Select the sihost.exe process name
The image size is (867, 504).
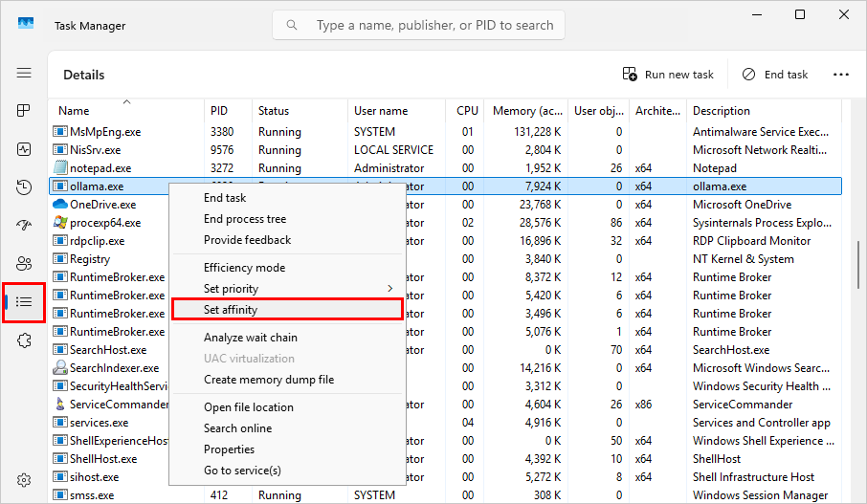94,477
